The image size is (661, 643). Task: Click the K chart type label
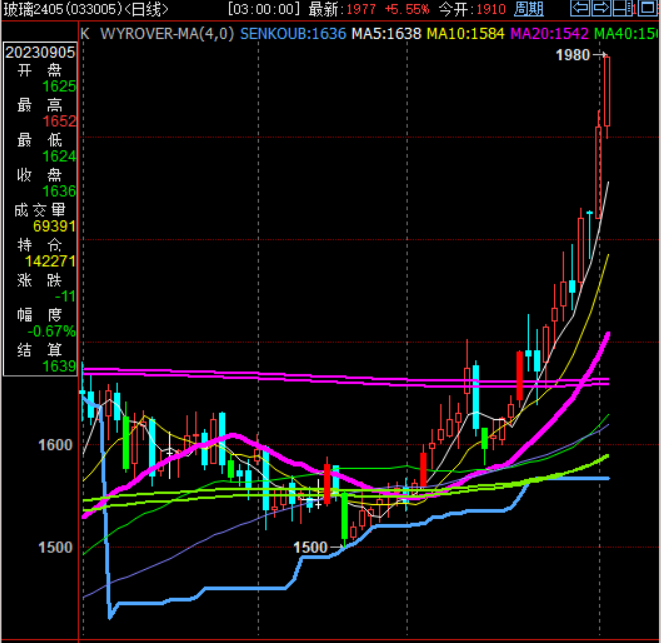tap(85, 33)
